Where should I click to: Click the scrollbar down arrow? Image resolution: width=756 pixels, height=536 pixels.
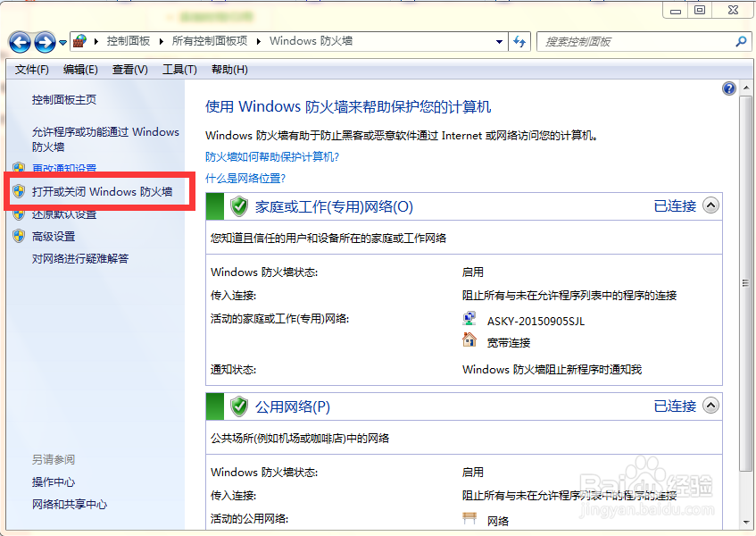click(x=746, y=522)
